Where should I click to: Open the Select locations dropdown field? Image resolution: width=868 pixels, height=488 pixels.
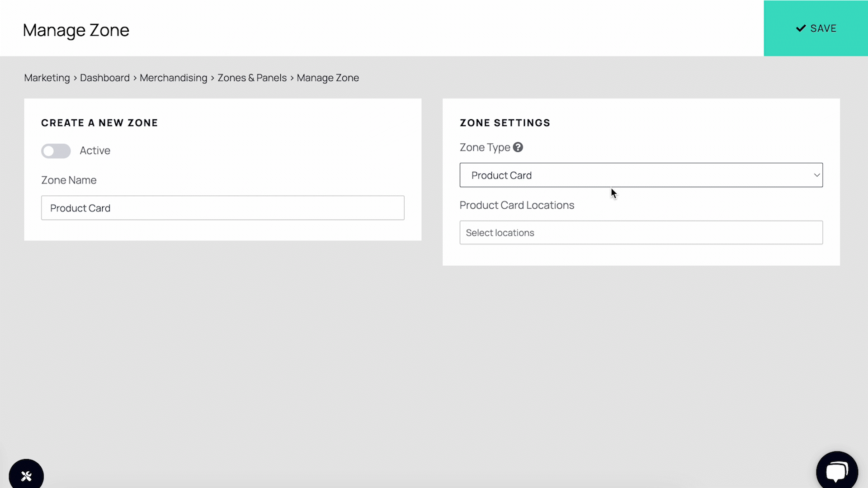pos(641,233)
